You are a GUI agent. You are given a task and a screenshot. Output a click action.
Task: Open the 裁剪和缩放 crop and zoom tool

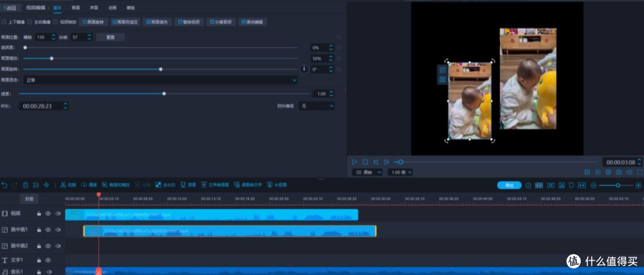coord(116,185)
